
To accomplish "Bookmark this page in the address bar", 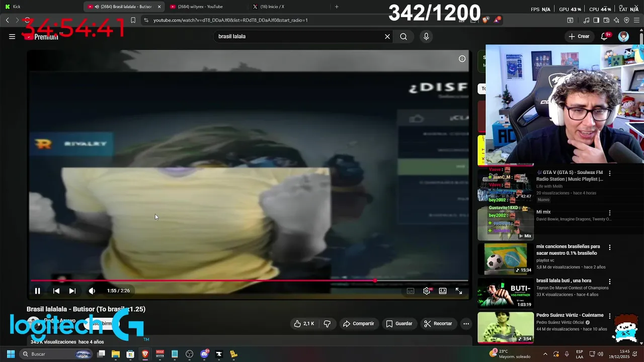I will [x=133, y=20].
